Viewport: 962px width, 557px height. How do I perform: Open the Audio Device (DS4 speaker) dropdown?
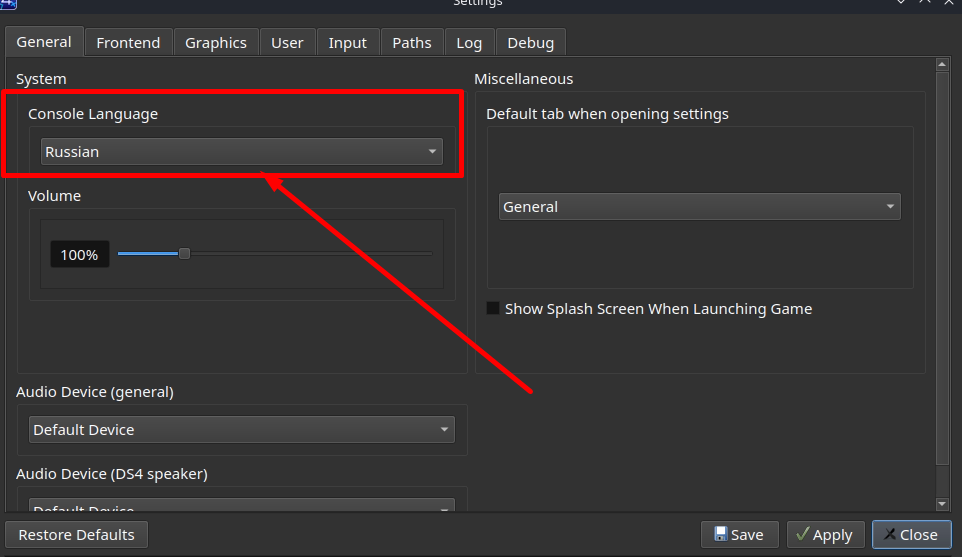tap(241, 508)
